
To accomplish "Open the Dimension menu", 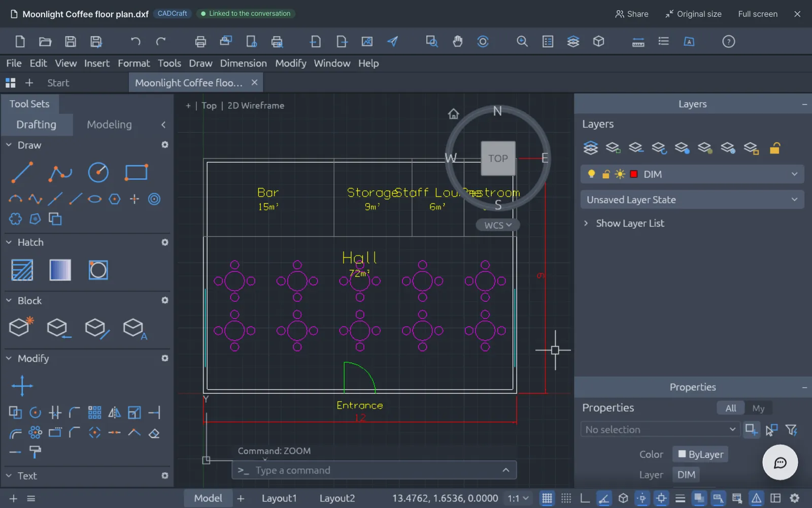I will pos(243,63).
